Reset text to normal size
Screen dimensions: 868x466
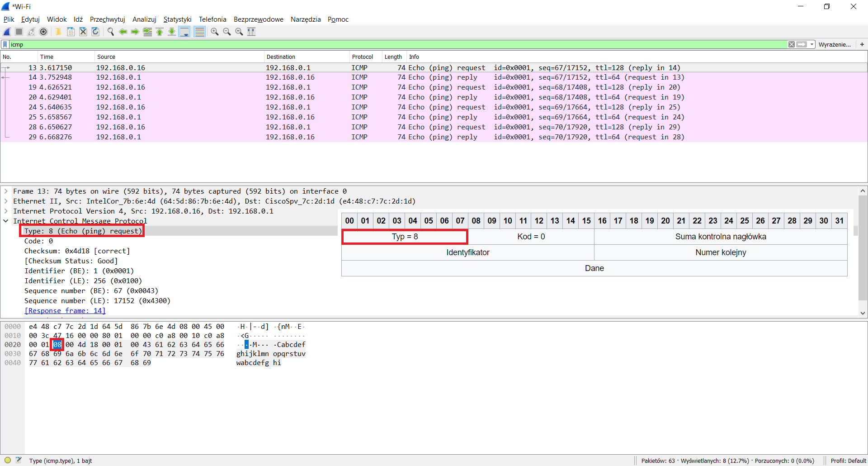(x=239, y=32)
